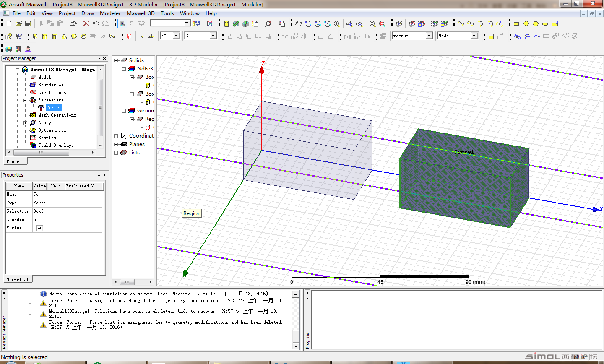Click the Print icon
Image resolution: width=604 pixels, height=364 pixels.
73,24
